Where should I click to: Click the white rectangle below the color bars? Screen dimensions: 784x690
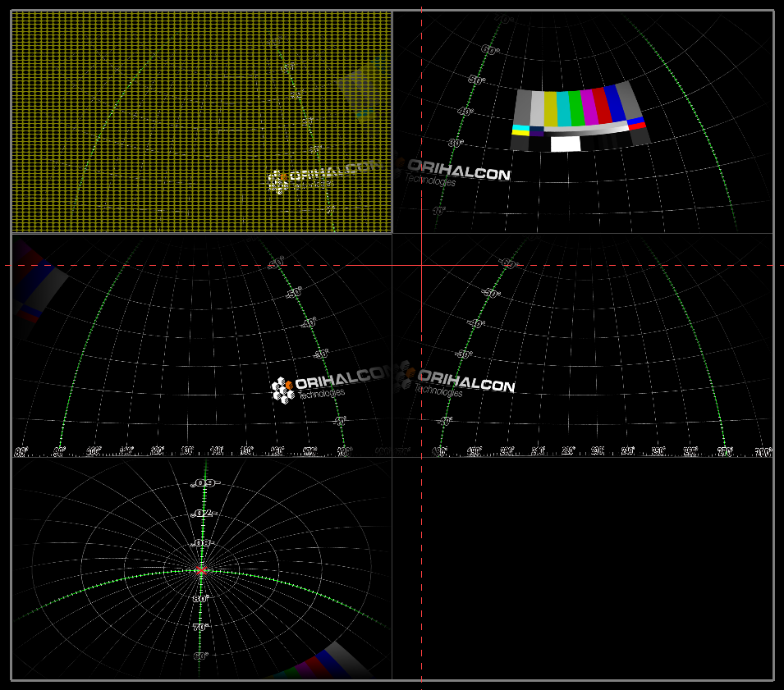pos(566,144)
